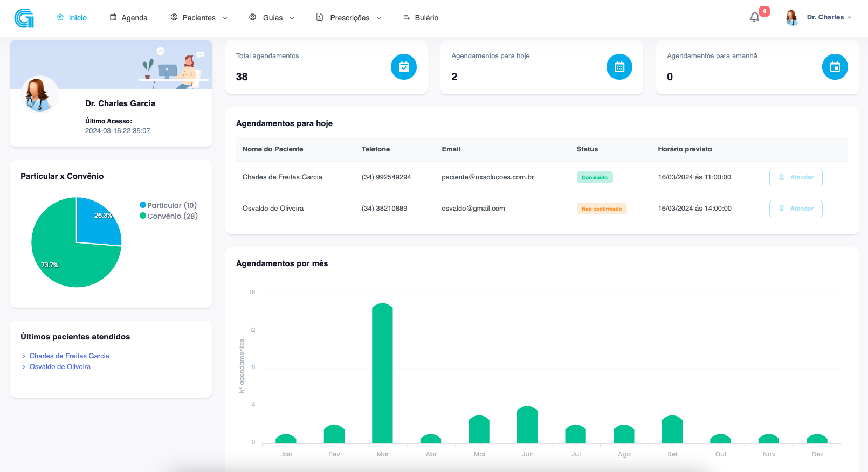Click the calendar icon beside Agenda
868x472 pixels.
(113, 17)
